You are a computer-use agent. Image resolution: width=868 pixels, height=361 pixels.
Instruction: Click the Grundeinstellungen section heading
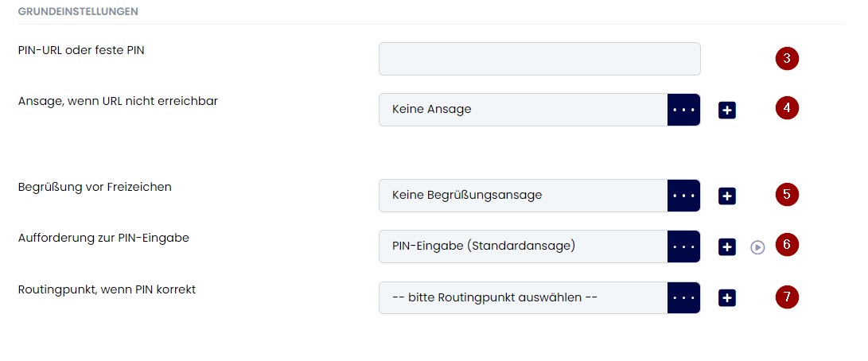pos(78,12)
